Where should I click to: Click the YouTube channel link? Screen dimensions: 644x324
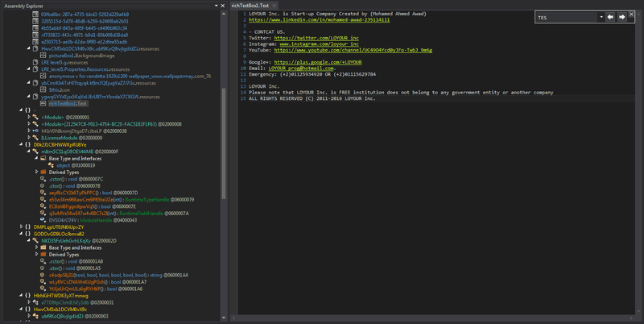click(353, 50)
